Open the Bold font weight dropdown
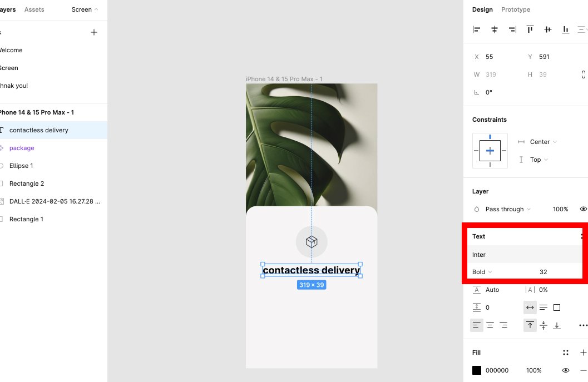Viewport: 588px width, 382px height. click(x=482, y=272)
